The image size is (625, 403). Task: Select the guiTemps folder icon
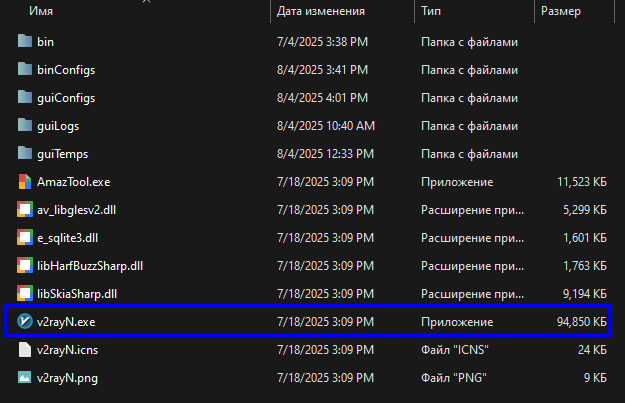tap(26, 154)
